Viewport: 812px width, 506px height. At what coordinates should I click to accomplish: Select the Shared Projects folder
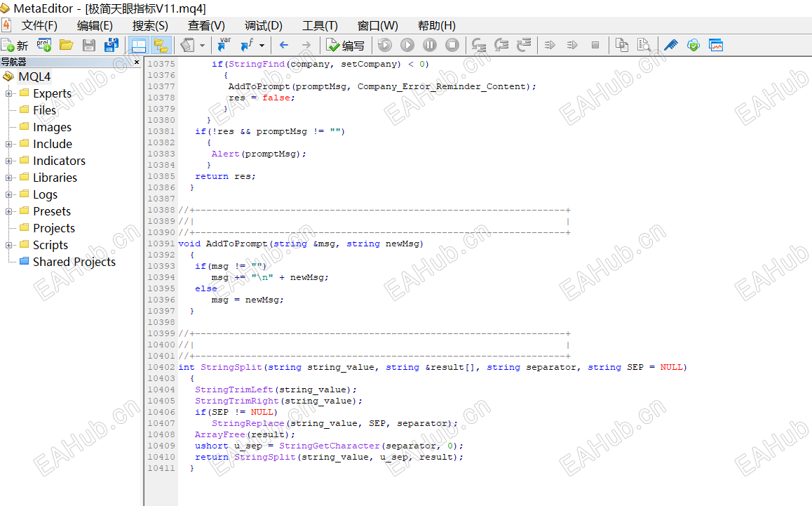click(74, 262)
